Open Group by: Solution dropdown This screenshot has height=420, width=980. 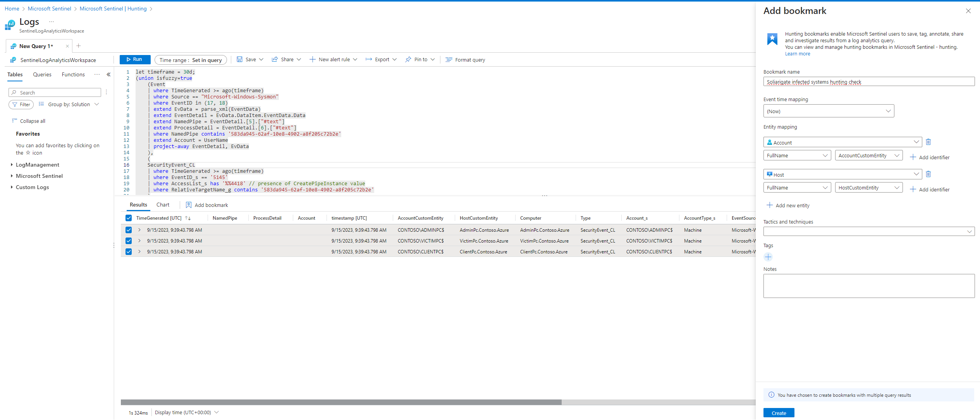point(69,104)
